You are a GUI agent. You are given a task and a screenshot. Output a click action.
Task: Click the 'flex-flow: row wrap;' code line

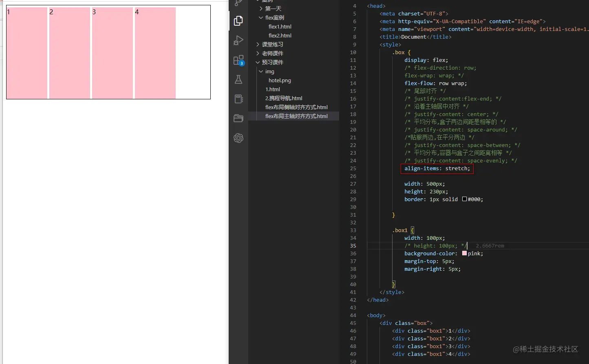point(436,83)
